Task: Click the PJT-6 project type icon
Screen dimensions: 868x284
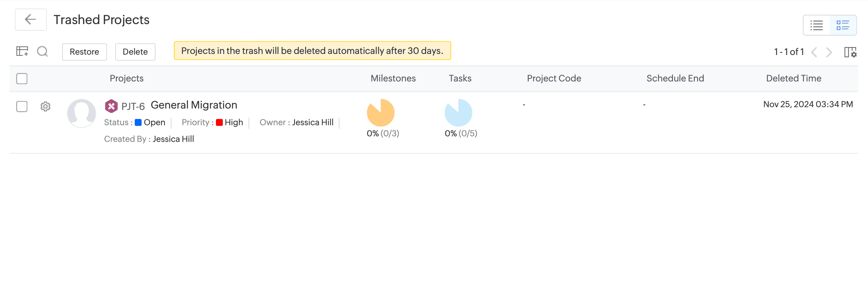Action: [x=111, y=106]
